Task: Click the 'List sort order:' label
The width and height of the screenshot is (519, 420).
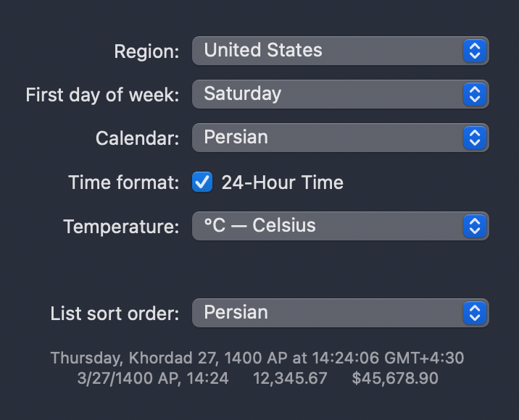Action: coord(115,314)
